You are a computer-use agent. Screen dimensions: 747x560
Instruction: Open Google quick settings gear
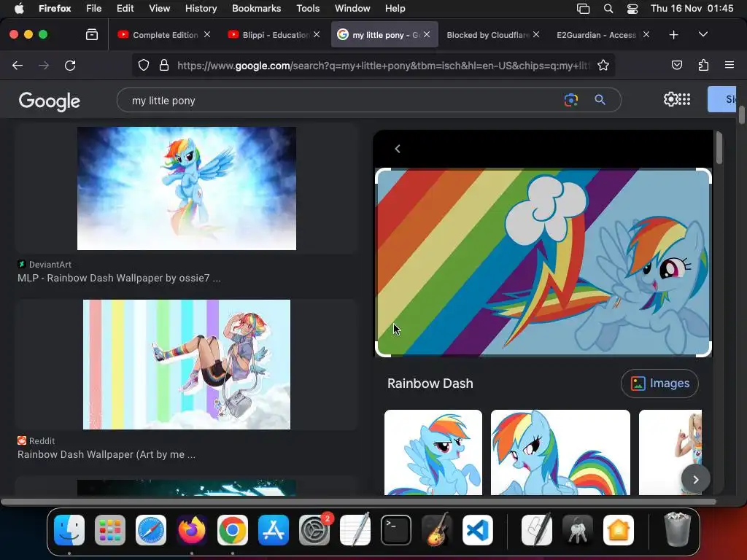(670, 99)
